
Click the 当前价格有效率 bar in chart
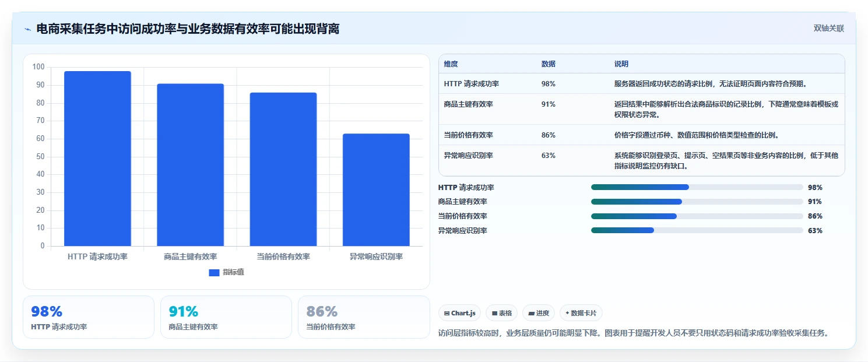[283, 169]
